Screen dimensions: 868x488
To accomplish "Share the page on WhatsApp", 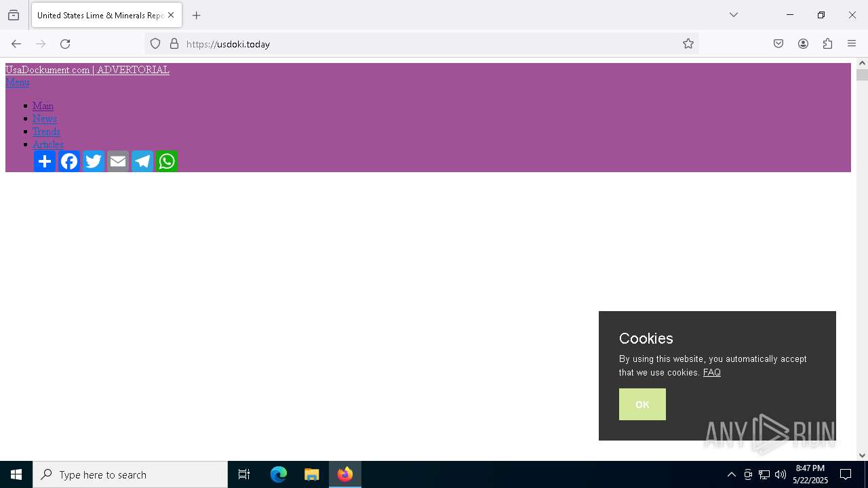I will [167, 161].
